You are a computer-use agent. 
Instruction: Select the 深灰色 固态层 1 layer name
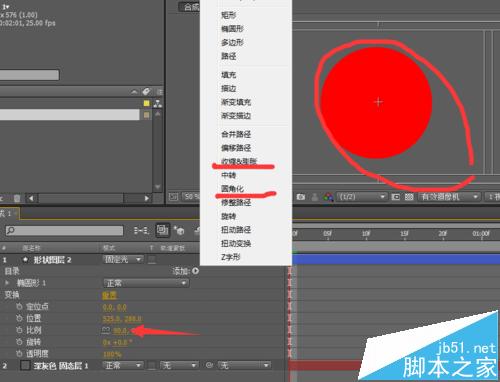pos(61,366)
